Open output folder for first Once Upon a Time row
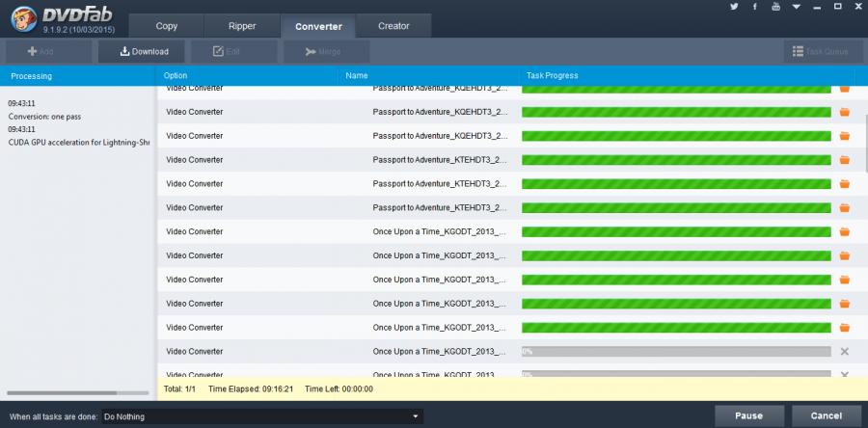Viewport: 868px width, 428px height. click(x=844, y=231)
